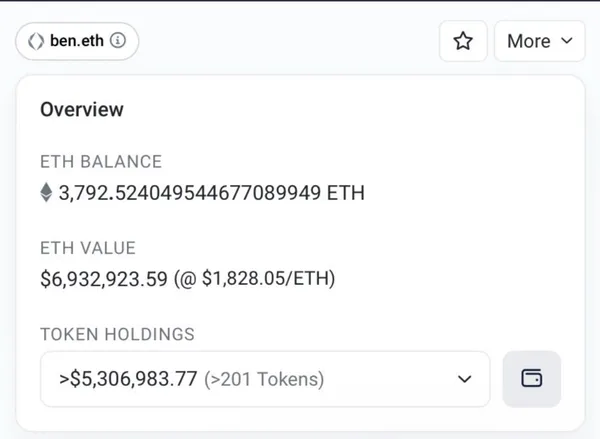Image resolution: width=600 pixels, height=439 pixels.
Task: Click the TOKEN HOLDINGS label
Action: click(117, 333)
